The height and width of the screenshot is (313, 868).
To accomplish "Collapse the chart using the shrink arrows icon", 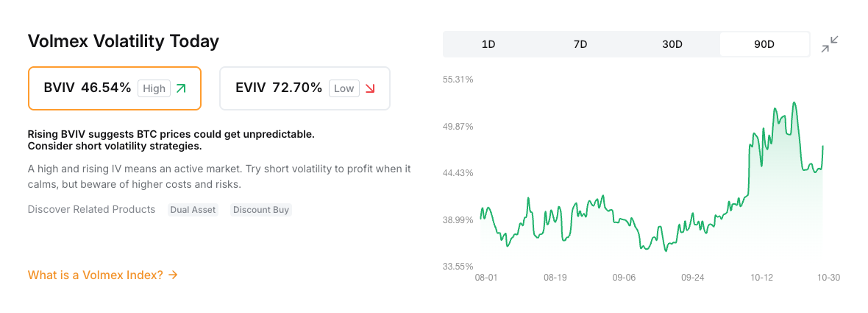I will (x=830, y=44).
